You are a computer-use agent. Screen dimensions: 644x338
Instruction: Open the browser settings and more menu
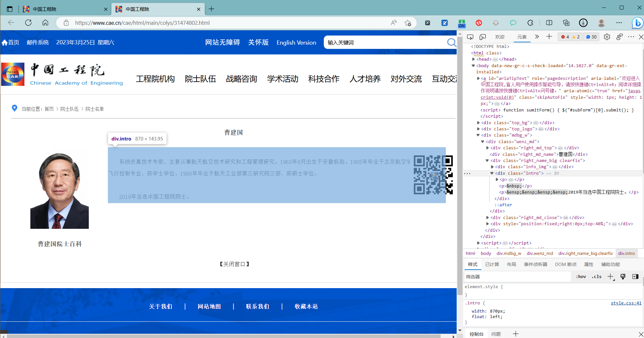[619, 23]
